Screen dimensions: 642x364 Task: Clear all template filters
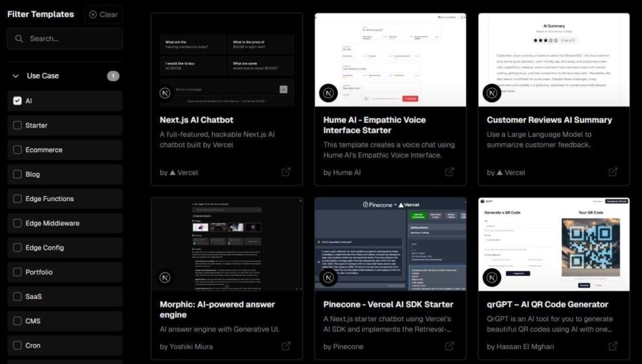tap(103, 14)
